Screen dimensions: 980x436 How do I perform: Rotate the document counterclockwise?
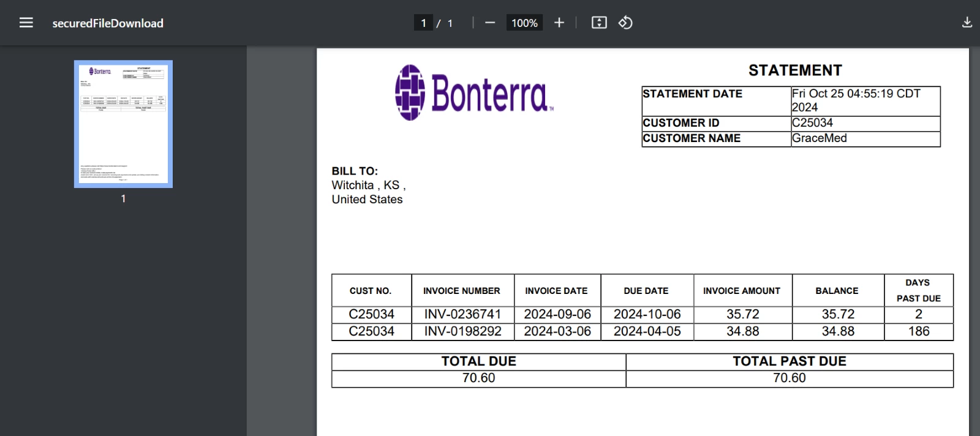click(625, 23)
